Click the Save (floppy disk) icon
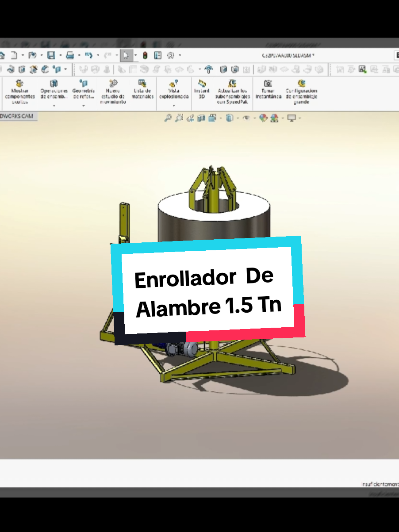The height and width of the screenshot is (532, 399). 51,55
